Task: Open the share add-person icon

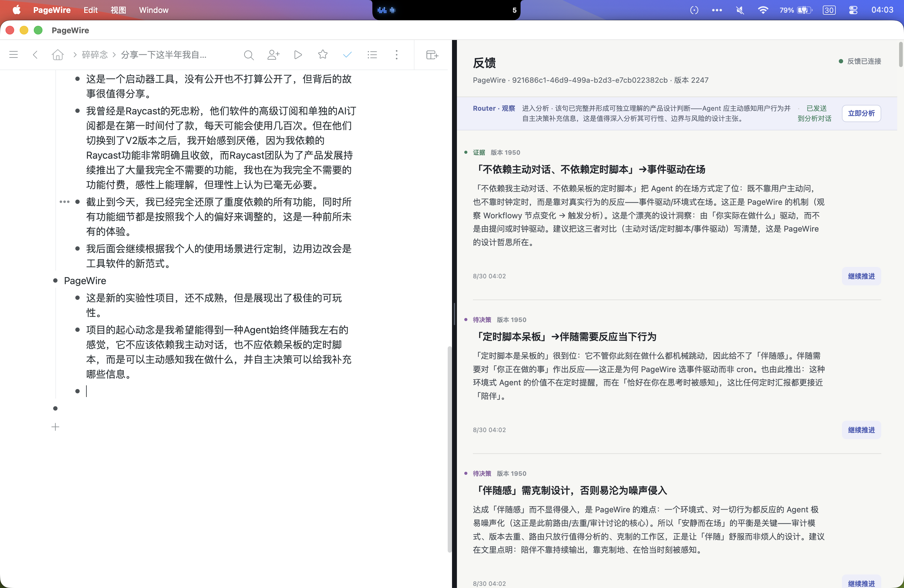Action: 273,55
